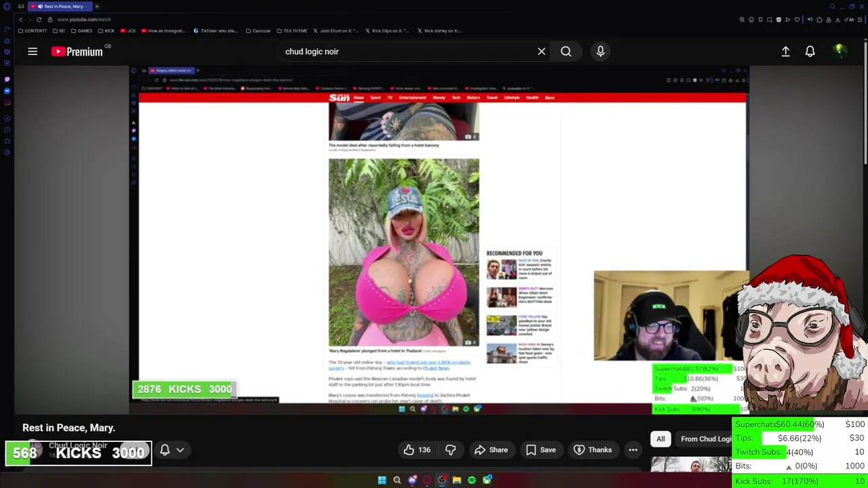Open JCS bookmark on bookmarks bar
Viewport: 868px width, 488px height.
(128, 30)
